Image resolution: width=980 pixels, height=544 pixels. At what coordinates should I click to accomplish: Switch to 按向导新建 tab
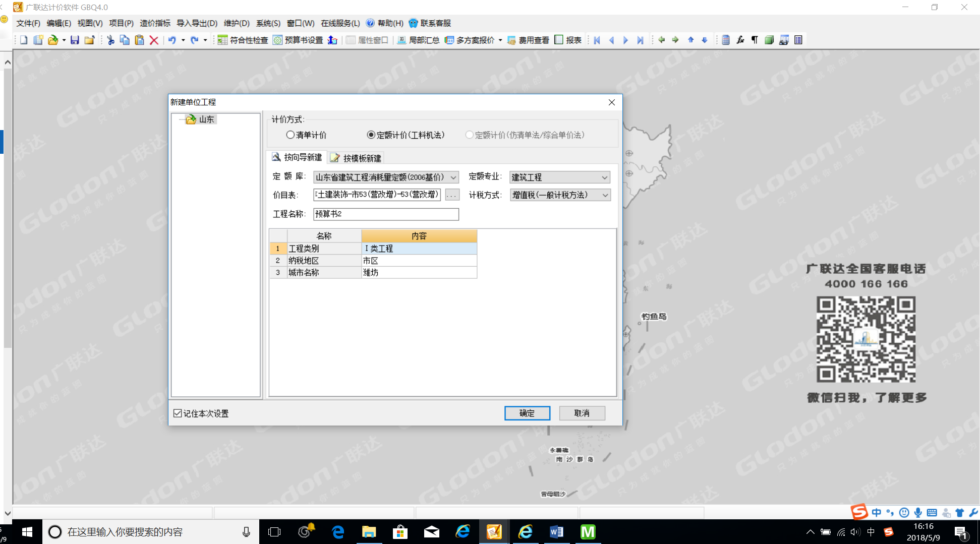(x=298, y=157)
